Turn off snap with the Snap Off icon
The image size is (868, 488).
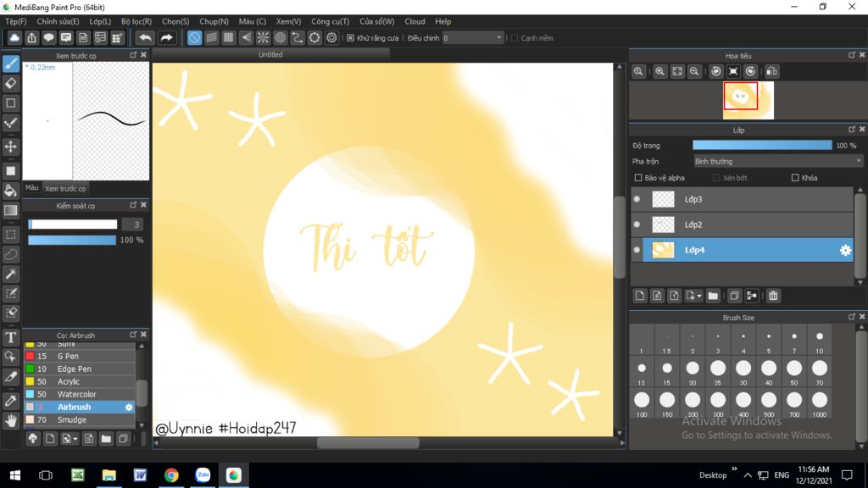pos(194,37)
